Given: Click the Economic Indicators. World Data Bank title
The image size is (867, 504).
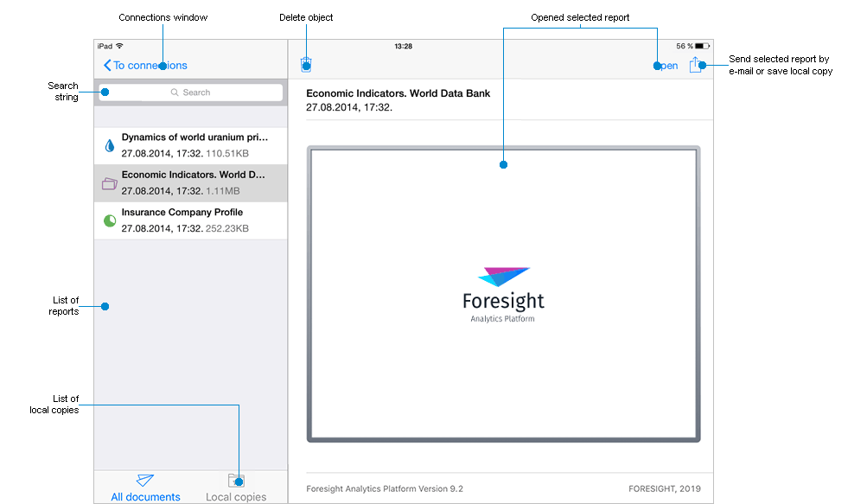Looking at the screenshot, I should point(398,93).
